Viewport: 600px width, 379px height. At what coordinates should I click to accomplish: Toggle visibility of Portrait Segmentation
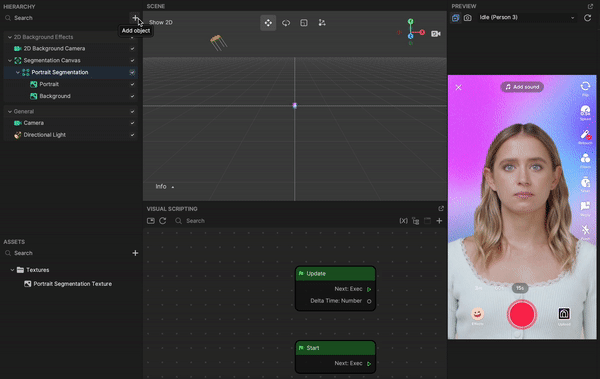point(132,72)
